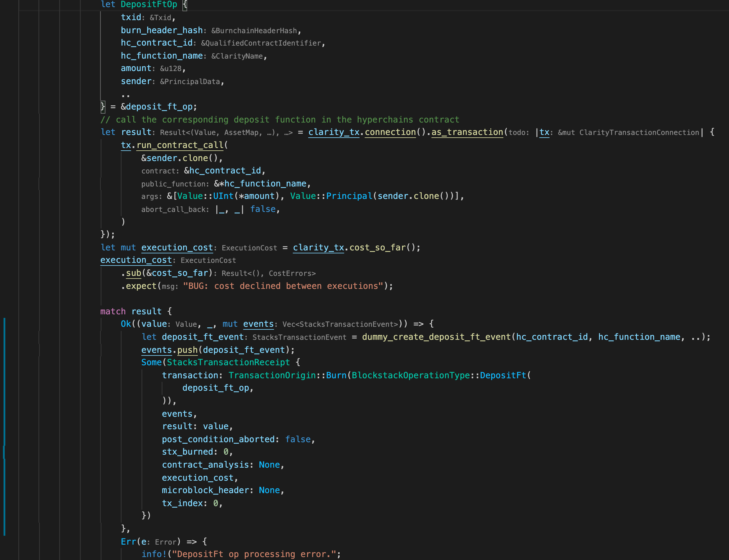The image size is (729, 560).
Task: Click the underlined tx closure parameter
Action: coord(544,132)
